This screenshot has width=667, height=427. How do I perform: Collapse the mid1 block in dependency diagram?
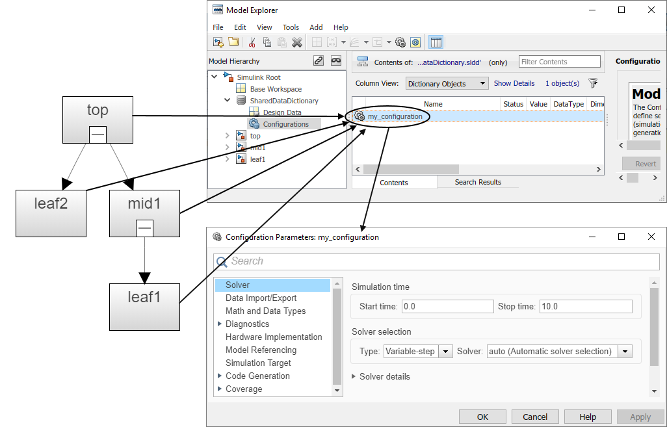click(145, 228)
